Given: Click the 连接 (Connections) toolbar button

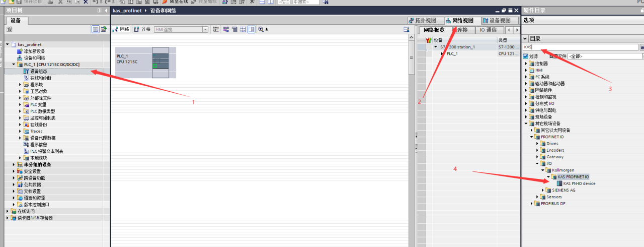Looking at the screenshot, I should 142,30.
